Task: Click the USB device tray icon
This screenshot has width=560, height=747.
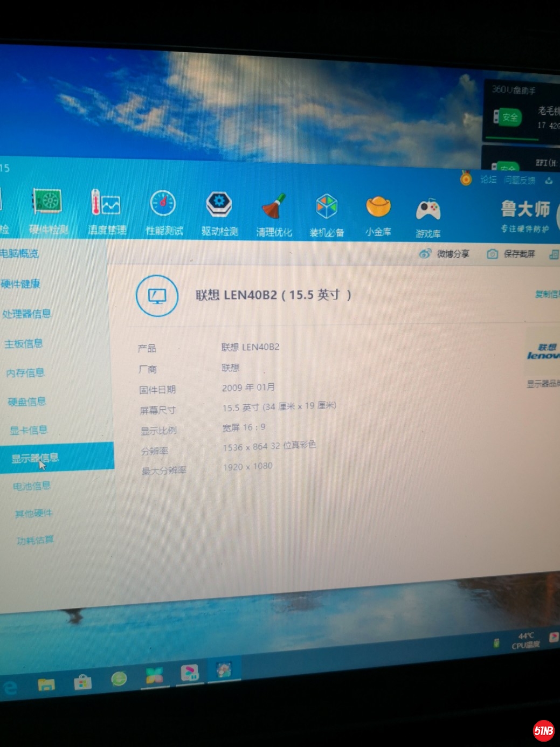Action: 496,643
